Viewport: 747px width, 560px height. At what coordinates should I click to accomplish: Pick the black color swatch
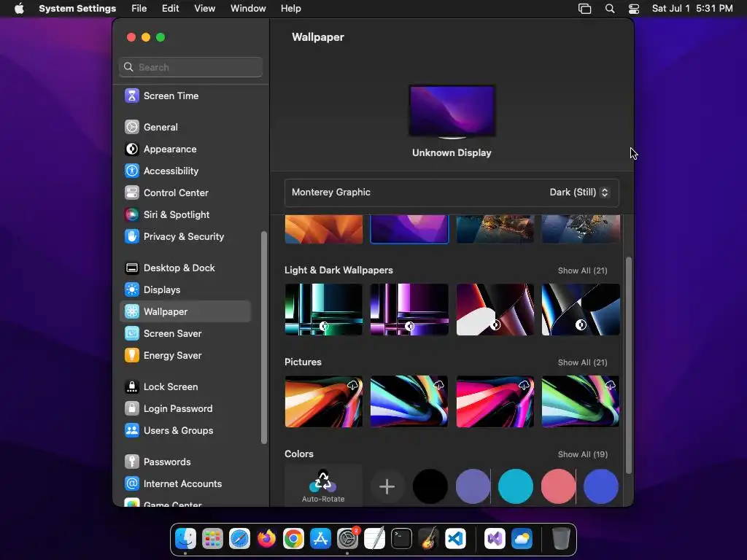tap(430, 486)
